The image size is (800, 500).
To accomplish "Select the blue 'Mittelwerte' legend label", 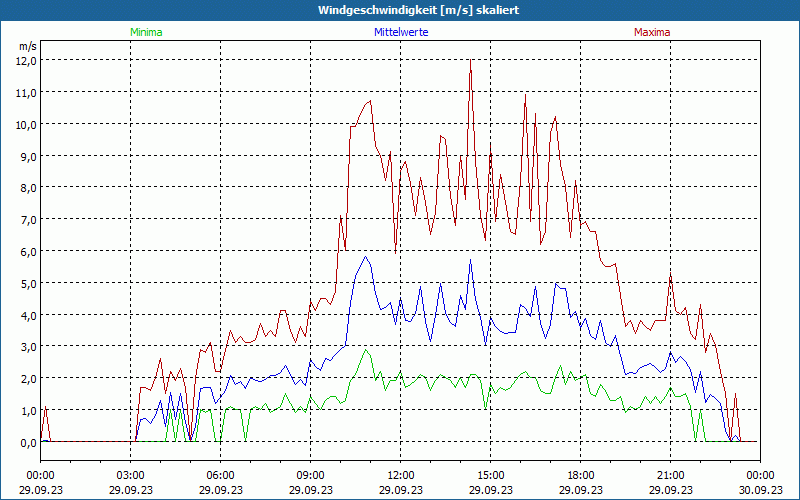I will (x=401, y=32).
